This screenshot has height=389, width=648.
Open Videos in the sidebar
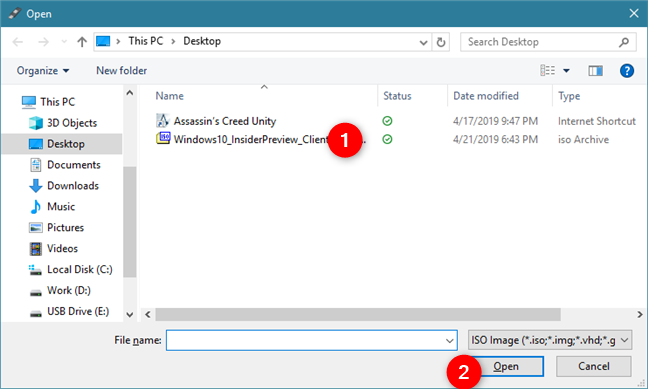click(x=53, y=248)
